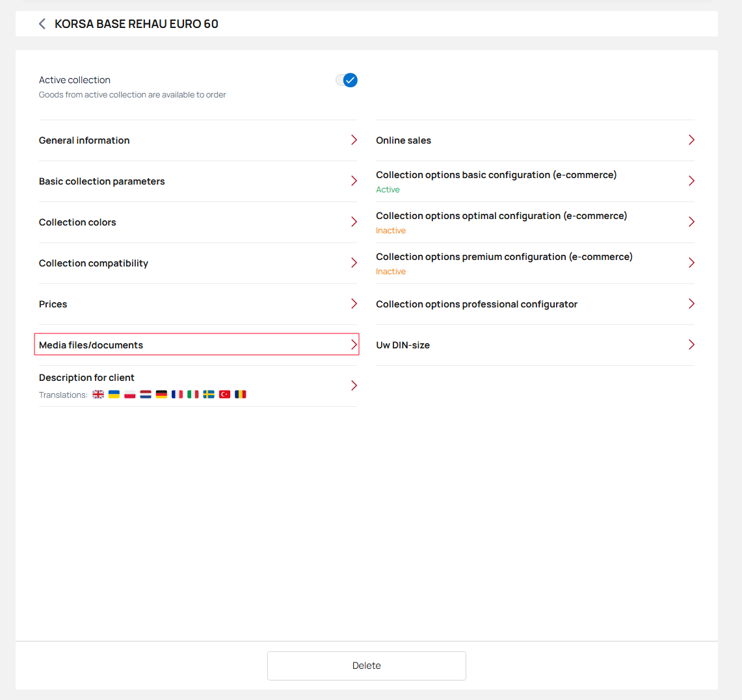Click the Ukraine flag translation
742x700 pixels.
[114, 395]
